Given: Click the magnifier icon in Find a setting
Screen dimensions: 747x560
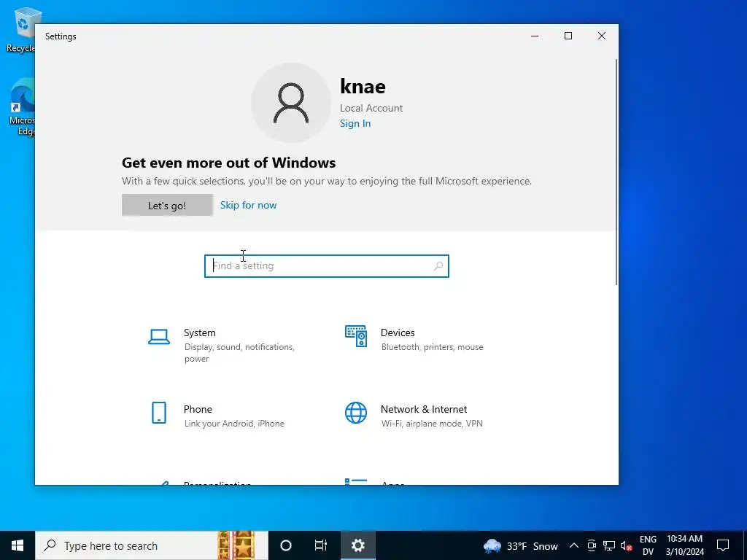Looking at the screenshot, I should click(x=438, y=265).
